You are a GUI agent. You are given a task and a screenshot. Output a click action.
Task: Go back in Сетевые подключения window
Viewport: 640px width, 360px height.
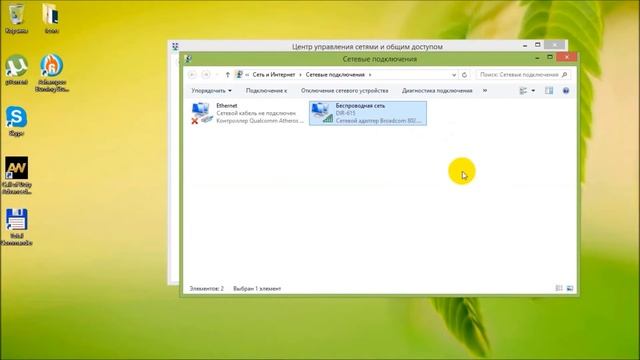(192, 75)
